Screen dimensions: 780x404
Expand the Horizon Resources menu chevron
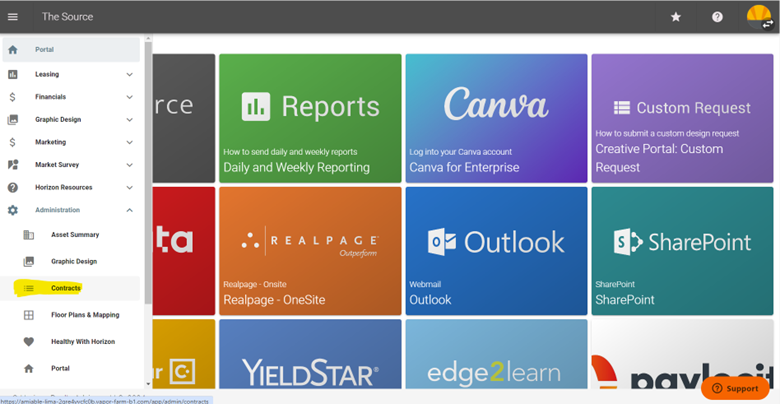click(129, 188)
